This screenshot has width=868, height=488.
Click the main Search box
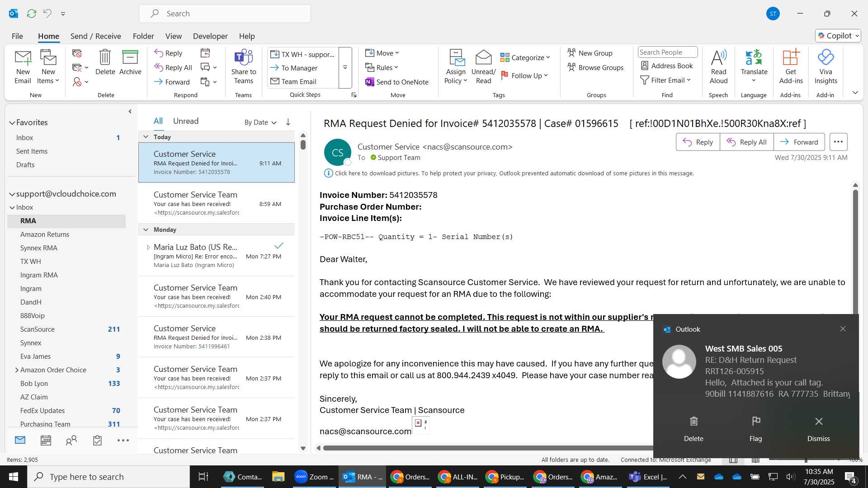(225, 14)
